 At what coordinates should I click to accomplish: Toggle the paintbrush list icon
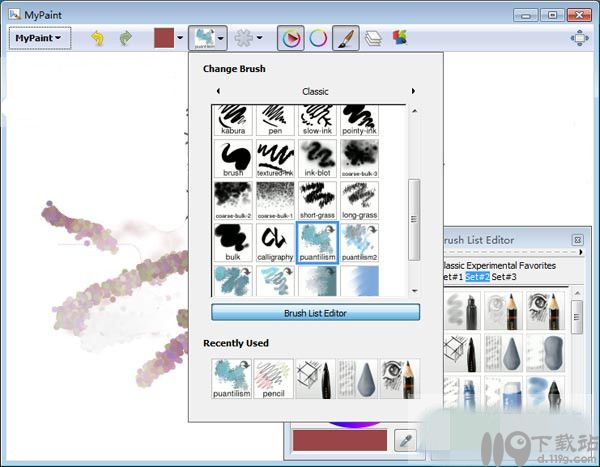pos(346,38)
